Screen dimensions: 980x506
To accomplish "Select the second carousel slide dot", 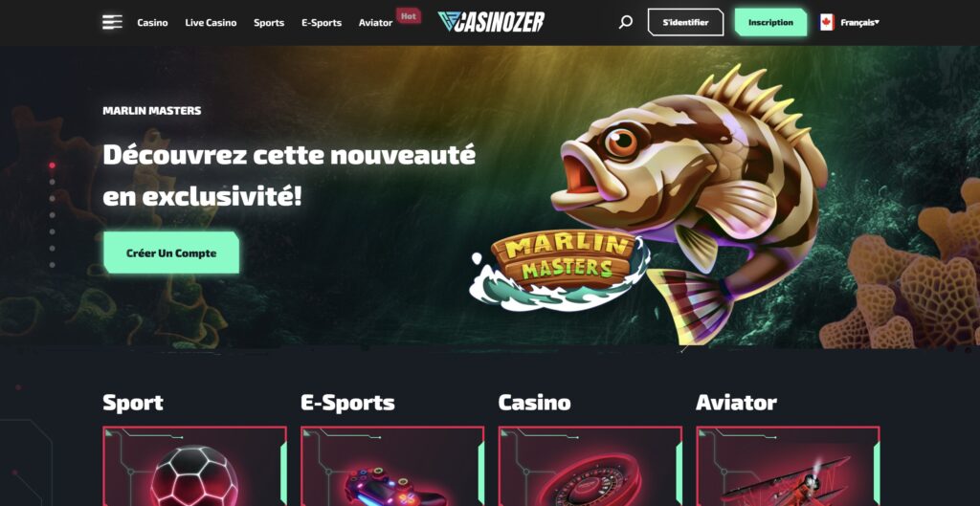I will click(52, 183).
